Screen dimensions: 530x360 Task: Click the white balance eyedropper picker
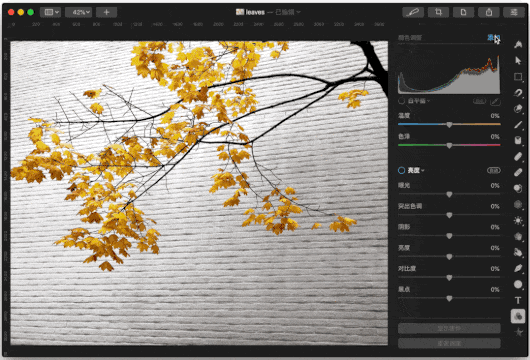(495, 101)
